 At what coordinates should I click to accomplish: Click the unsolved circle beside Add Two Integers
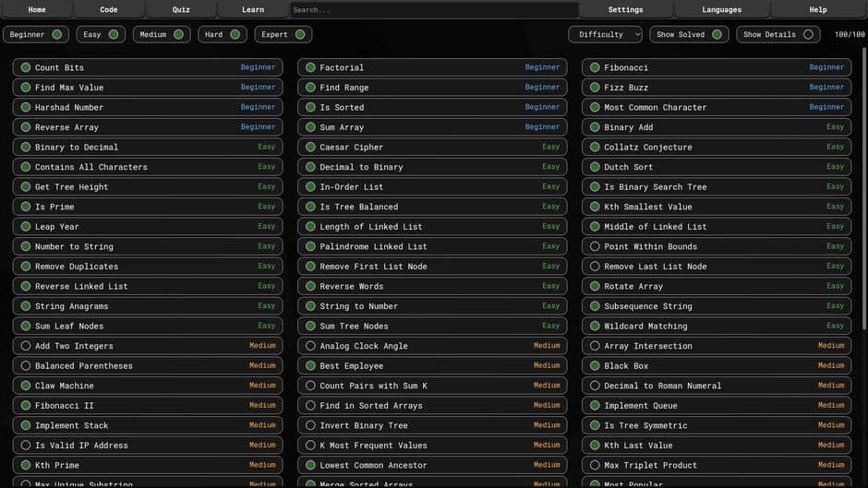pos(26,346)
